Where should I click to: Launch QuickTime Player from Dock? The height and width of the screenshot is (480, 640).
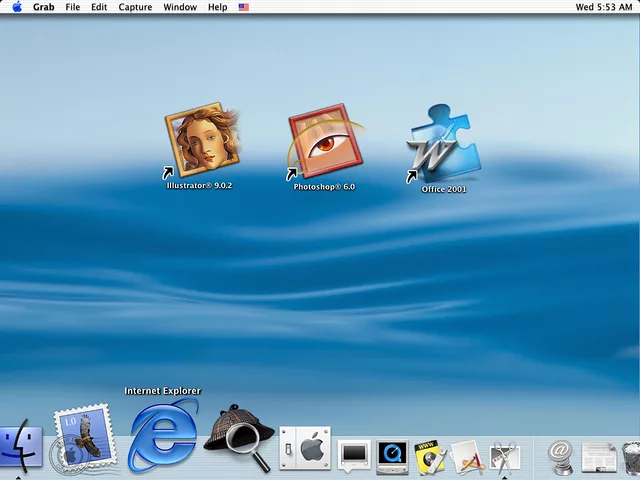point(392,457)
